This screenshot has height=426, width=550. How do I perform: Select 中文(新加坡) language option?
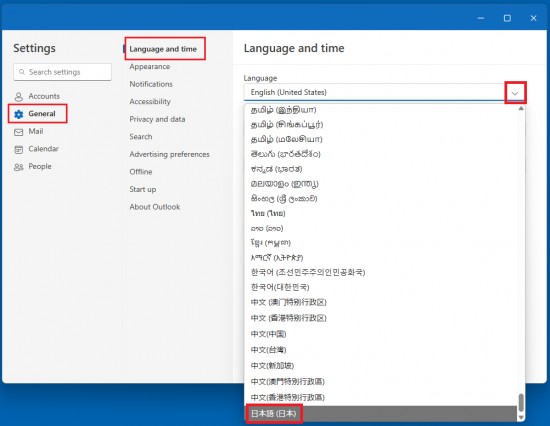(381, 366)
